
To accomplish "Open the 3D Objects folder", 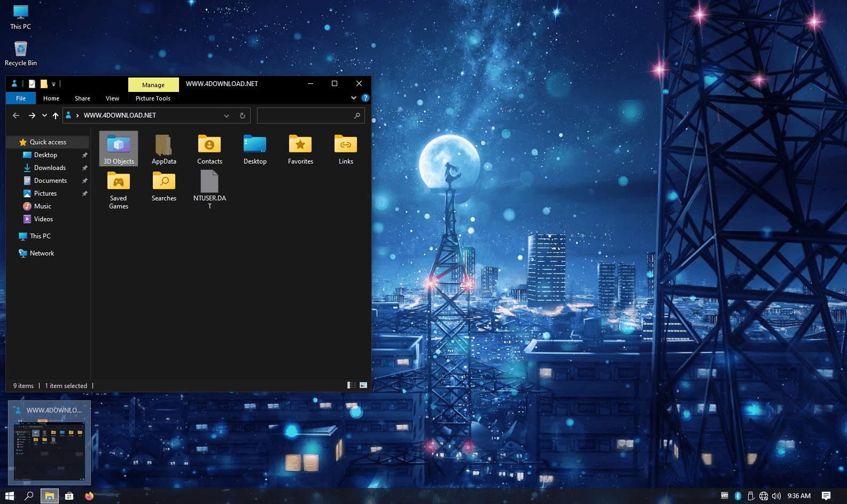I will pyautogui.click(x=119, y=149).
